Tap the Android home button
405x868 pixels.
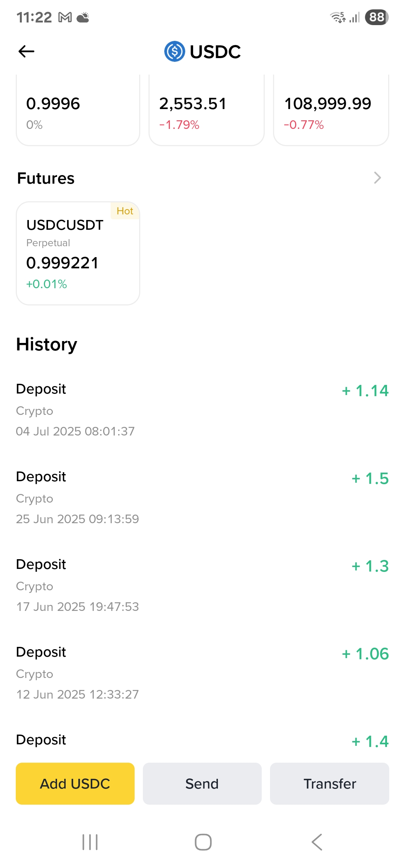click(x=203, y=842)
